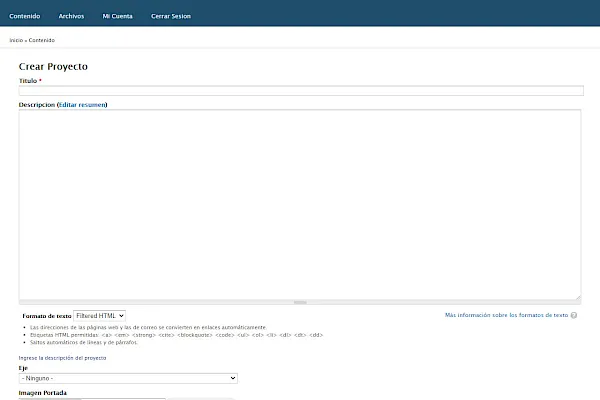Click the help question mark icon
The width and height of the screenshot is (600, 400).
point(574,315)
